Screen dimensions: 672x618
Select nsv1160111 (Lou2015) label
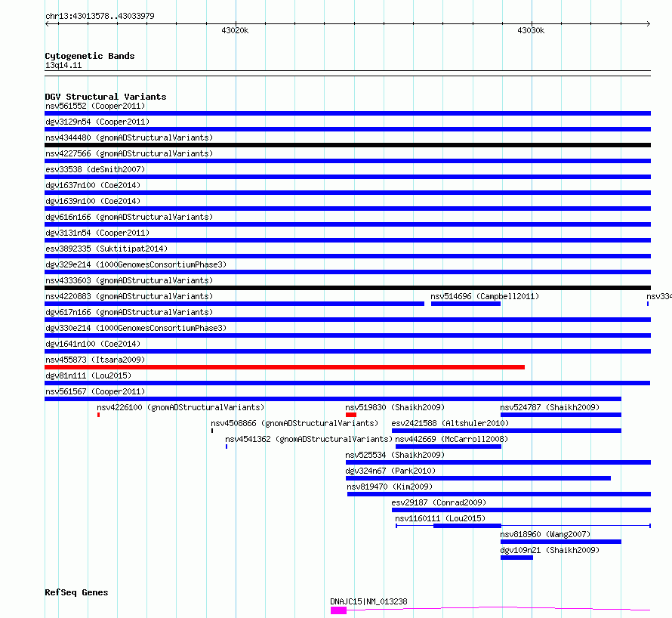pos(440,518)
